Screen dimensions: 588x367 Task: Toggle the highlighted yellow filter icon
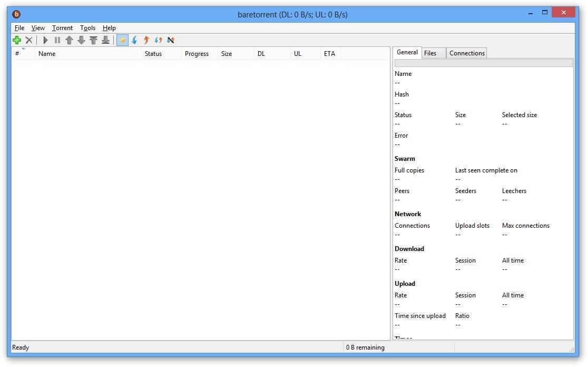click(x=122, y=40)
